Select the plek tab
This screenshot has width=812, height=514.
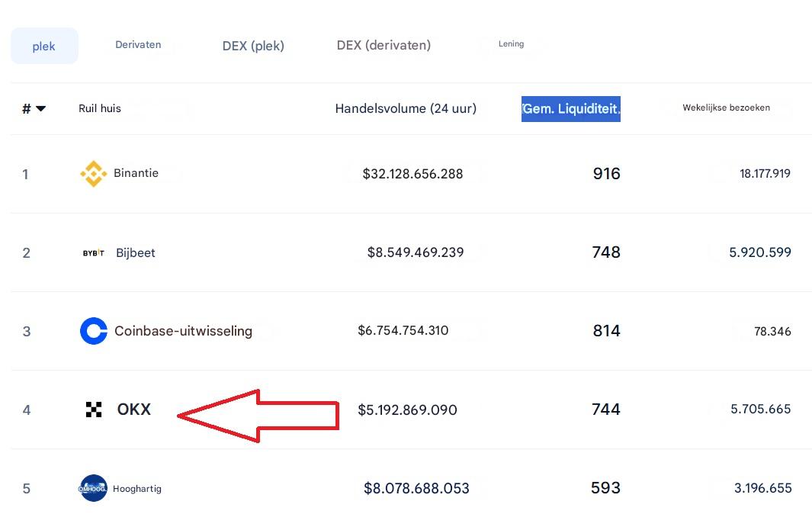click(x=43, y=46)
